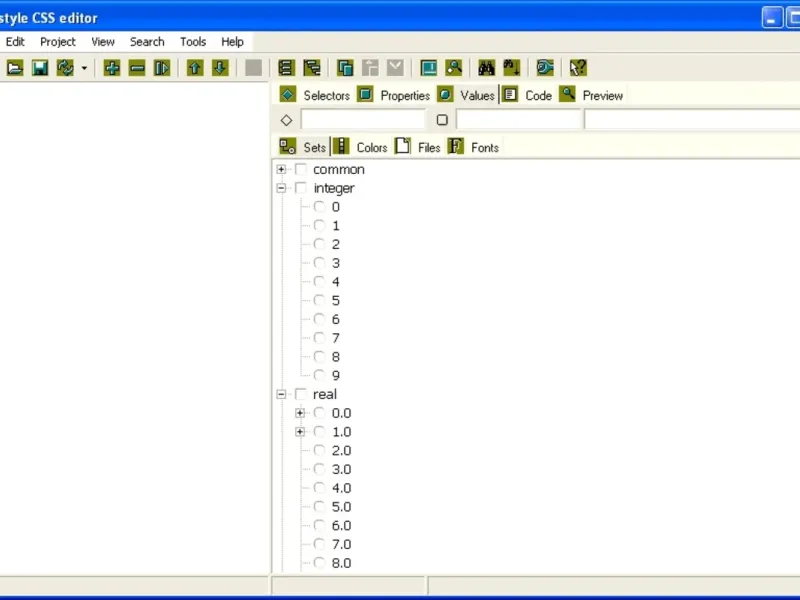The width and height of the screenshot is (800, 600).
Task: Click the What's This help cursor icon
Action: click(578, 68)
